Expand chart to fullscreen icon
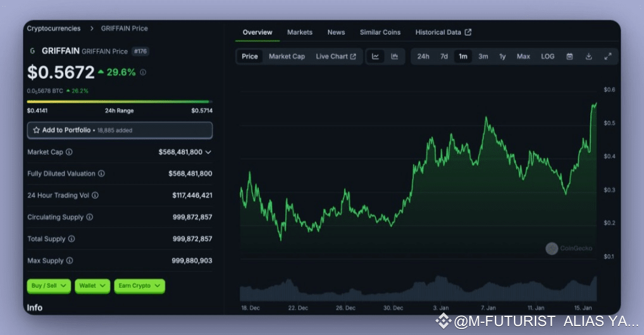Viewport: 644px width, 335px height. tap(608, 56)
